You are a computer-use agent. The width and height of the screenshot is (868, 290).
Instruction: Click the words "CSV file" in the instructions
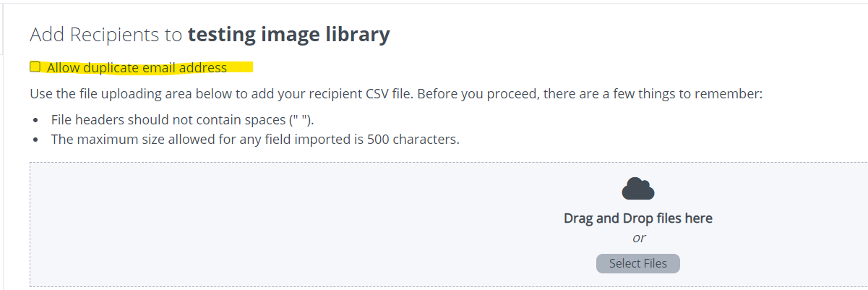point(390,94)
